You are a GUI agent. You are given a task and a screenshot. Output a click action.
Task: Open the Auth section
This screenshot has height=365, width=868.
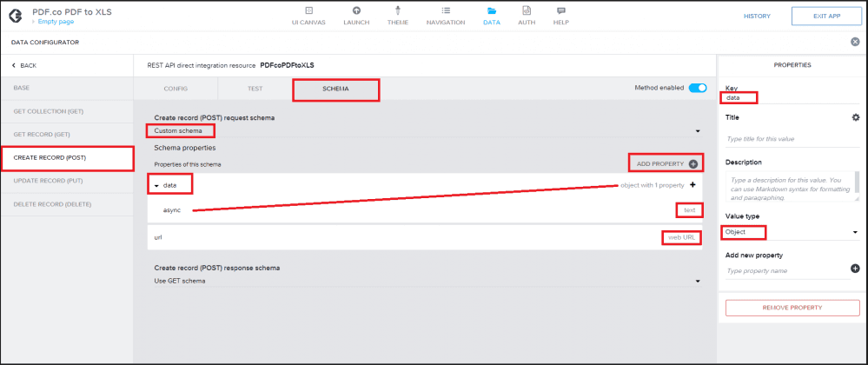tap(527, 16)
